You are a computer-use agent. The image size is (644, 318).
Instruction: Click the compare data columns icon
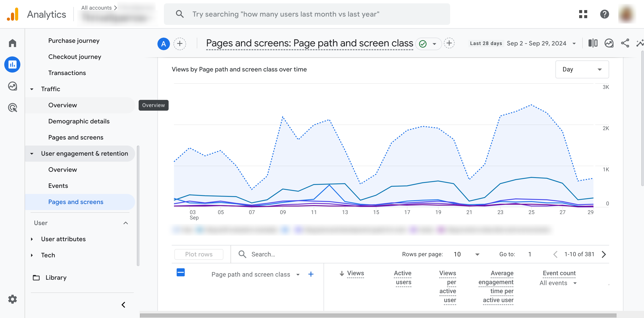point(593,43)
